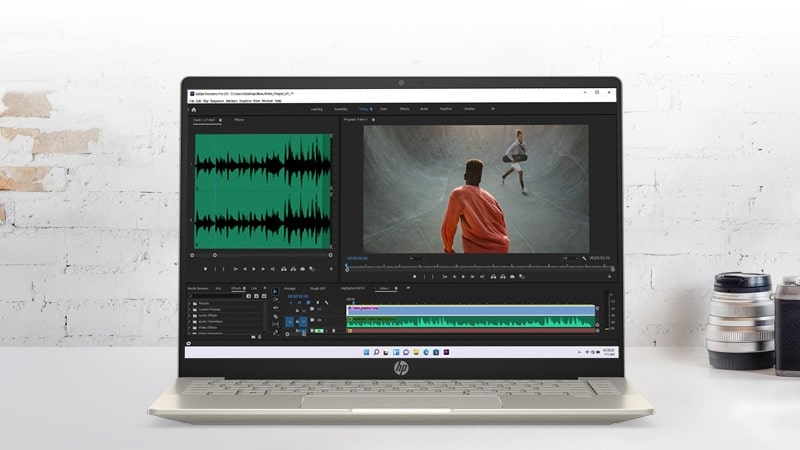Screen dimensions: 800x450
Task: Switch to the Assembly workspace
Action: point(341,109)
